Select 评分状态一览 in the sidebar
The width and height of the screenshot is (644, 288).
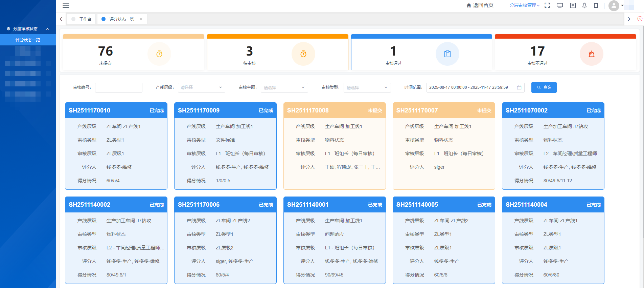coord(28,40)
